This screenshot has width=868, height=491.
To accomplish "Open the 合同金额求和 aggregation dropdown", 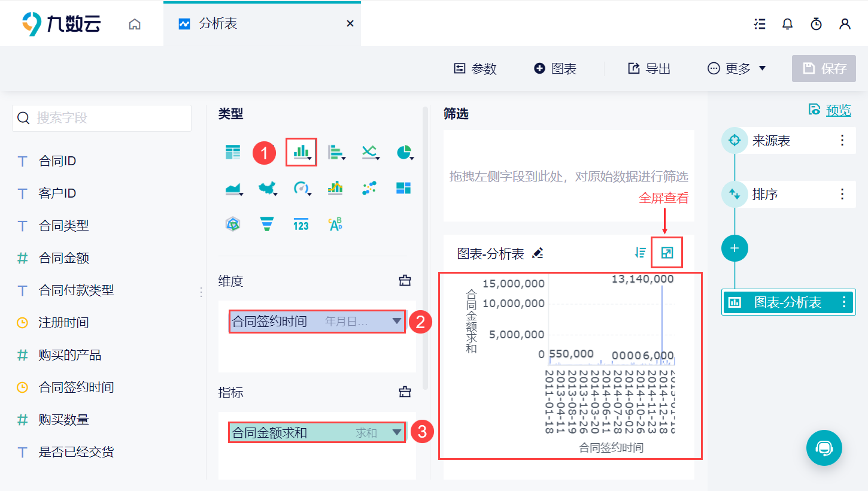I will pyautogui.click(x=397, y=432).
